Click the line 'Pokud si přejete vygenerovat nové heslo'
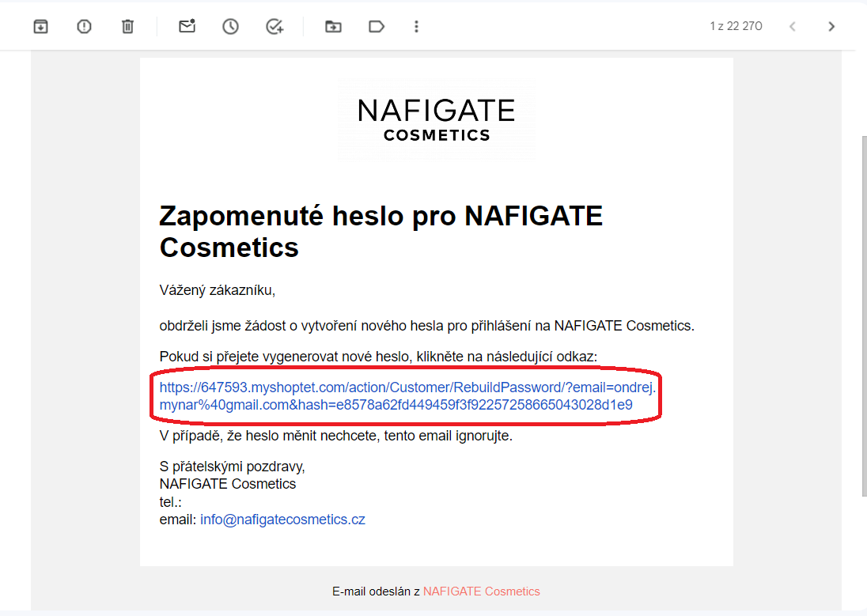The height and width of the screenshot is (616, 867). click(x=378, y=356)
